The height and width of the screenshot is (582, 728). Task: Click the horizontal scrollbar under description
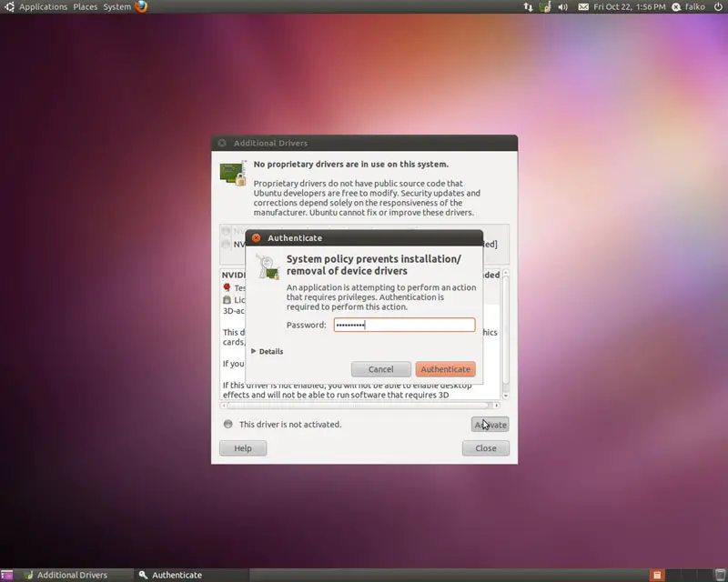coord(359,406)
